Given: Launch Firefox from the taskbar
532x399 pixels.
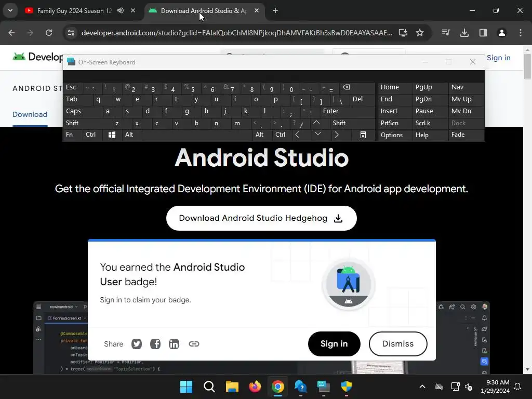Looking at the screenshot, I should (x=255, y=387).
